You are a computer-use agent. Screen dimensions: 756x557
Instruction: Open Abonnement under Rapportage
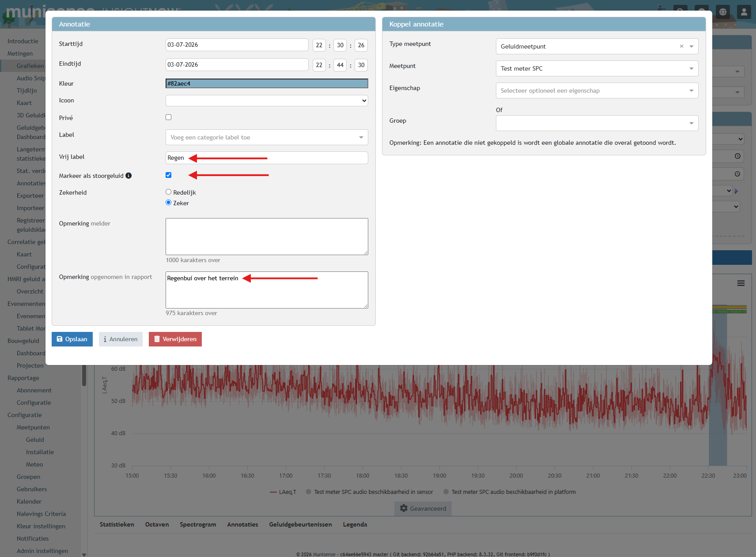pos(34,390)
